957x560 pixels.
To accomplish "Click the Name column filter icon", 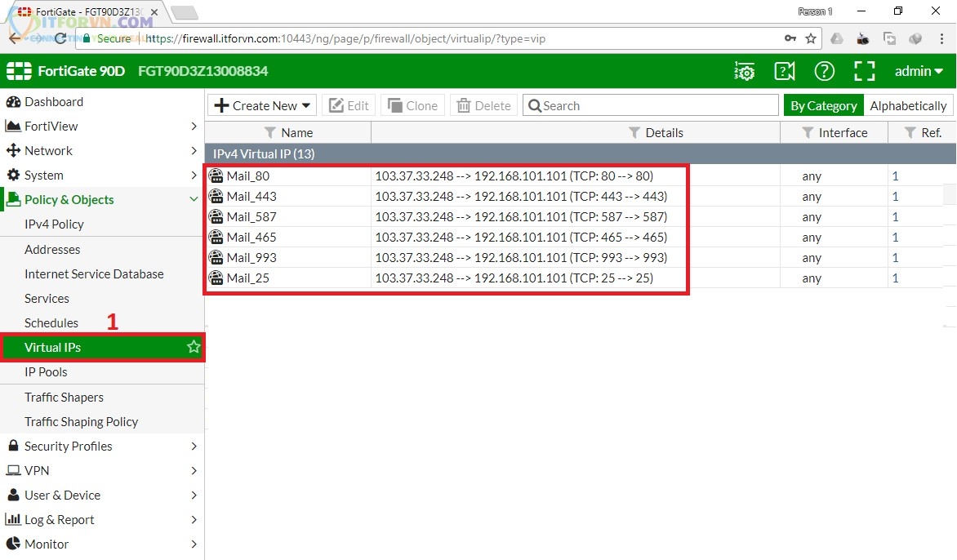I will pyautogui.click(x=270, y=132).
